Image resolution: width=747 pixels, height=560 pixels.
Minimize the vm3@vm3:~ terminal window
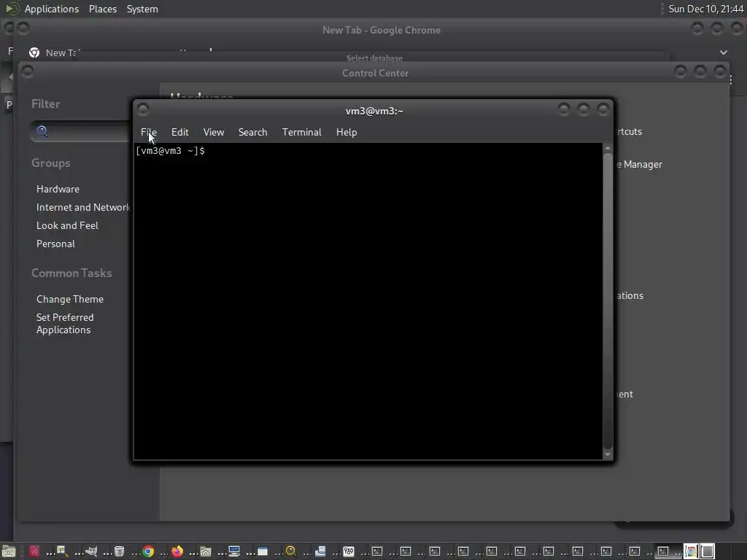click(564, 110)
